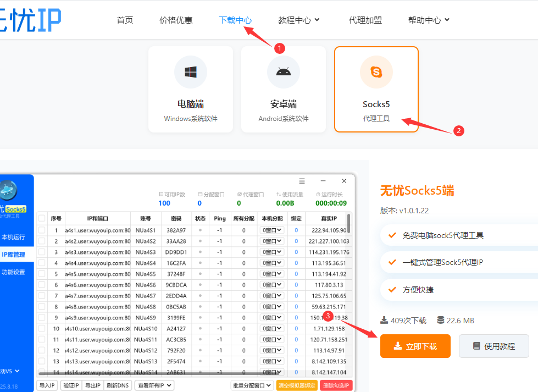This screenshot has height=392, width=538.
Task: Open the 教程中心 dropdown menu
Action: click(298, 19)
